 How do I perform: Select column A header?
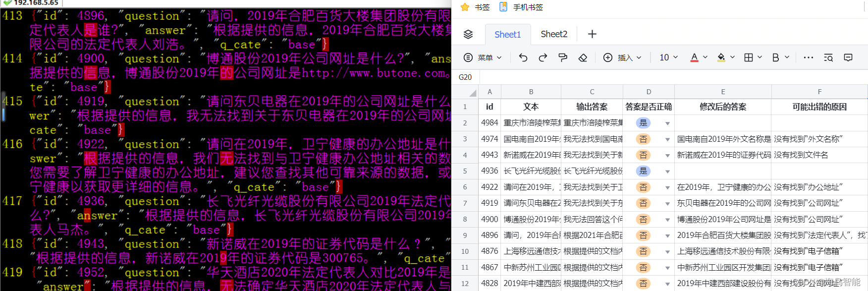[489, 92]
